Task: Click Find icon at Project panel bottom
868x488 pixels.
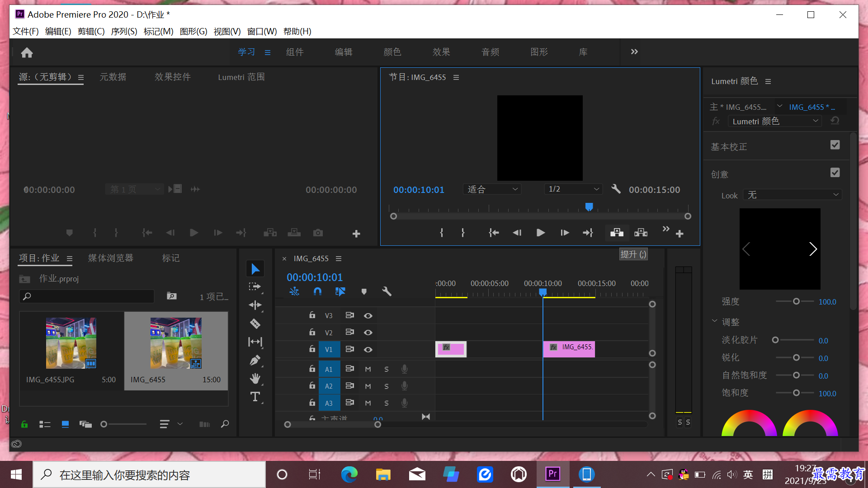Action: pyautogui.click(x=225, y=424)
